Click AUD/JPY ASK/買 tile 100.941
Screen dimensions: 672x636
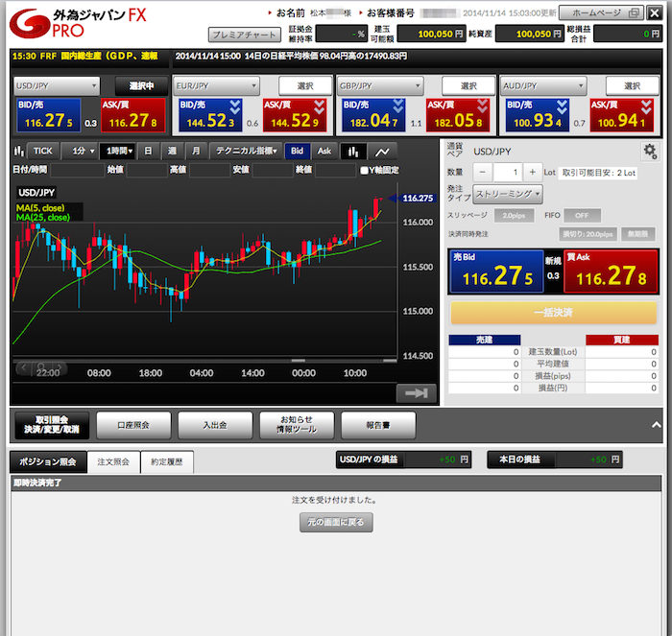click(622, 115)
